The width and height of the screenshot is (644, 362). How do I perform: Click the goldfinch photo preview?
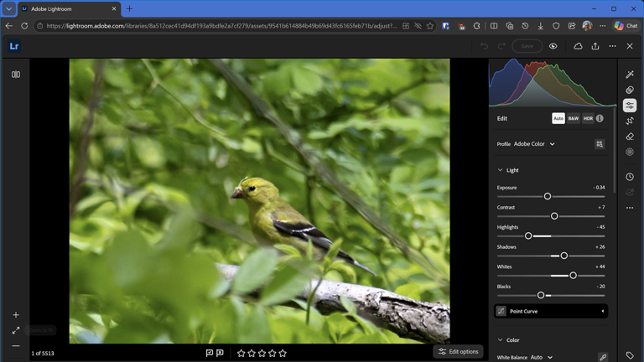coord(260,201)
